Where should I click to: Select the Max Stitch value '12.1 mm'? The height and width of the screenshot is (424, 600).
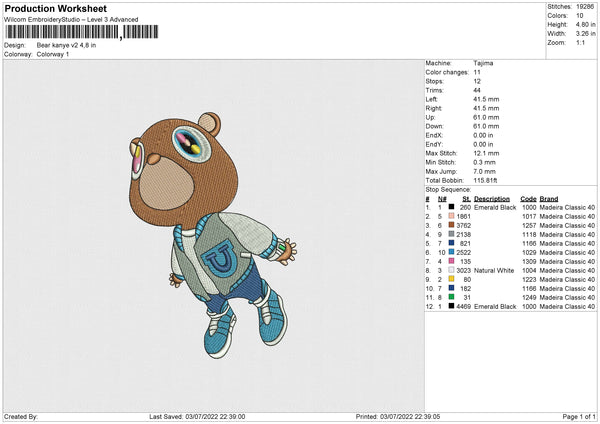click(x=486, y=153)
